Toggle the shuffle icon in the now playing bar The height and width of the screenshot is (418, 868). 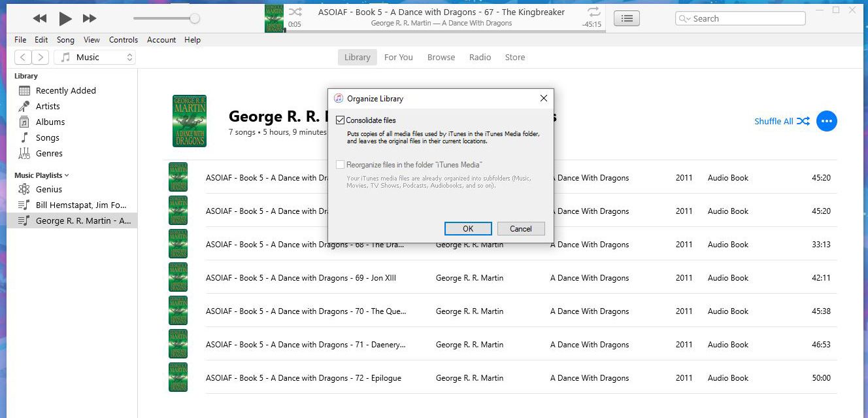[295, 12]
